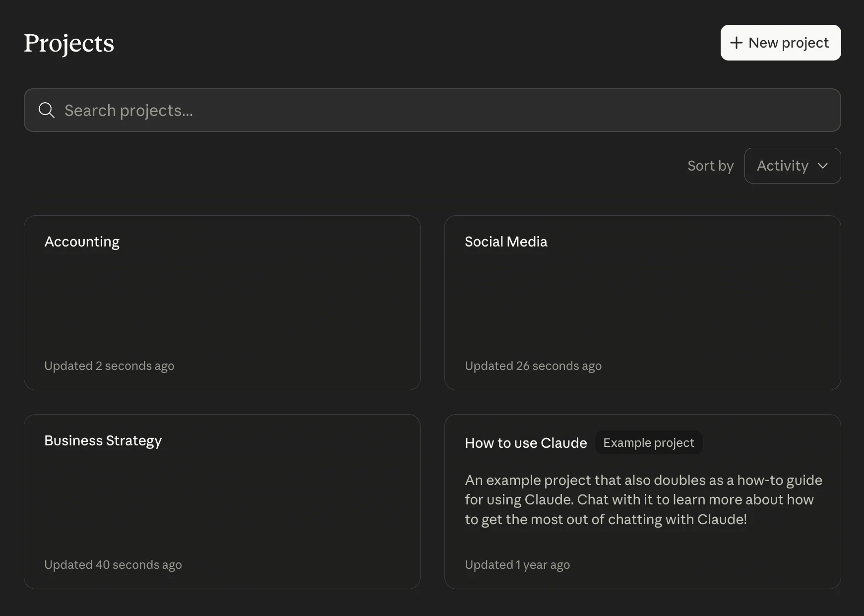Viewport: 864px width, 616px height.
Task: Open the Social Media project
Action: point(642,303)
